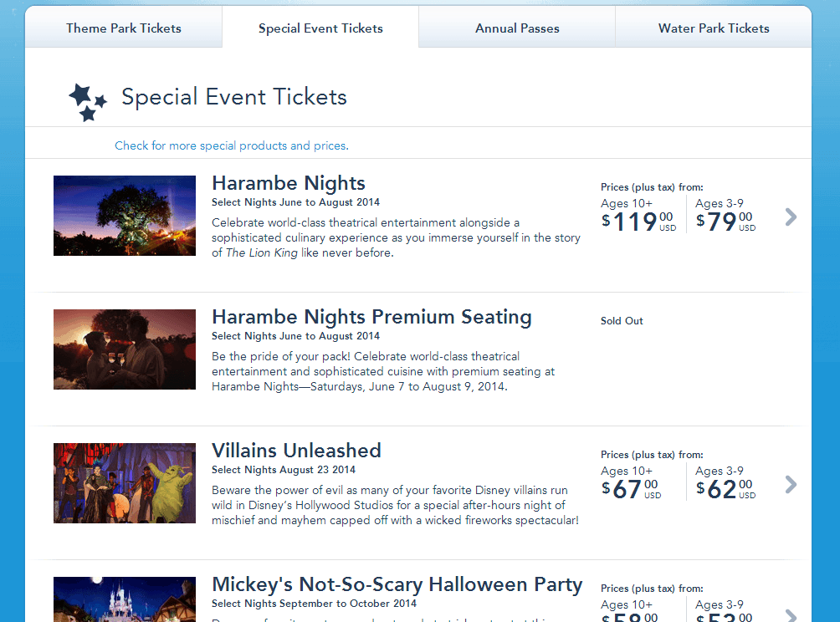Click the stars icon beside Special Event Tickets

pyautogui.click(x=87, y=101)
